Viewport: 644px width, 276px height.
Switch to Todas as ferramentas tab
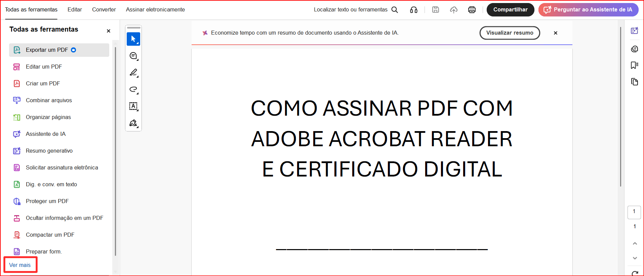click(31, 10)
